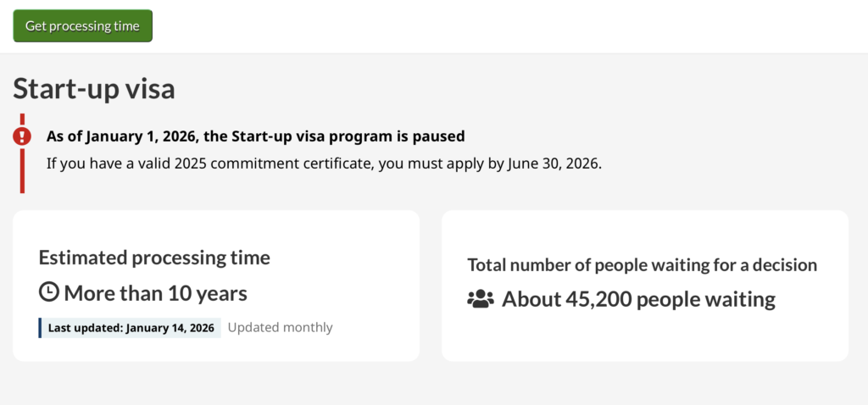The height and width of the screenshot is (405, 868).
Task: Click the people group icon
Action: [481, 299]
